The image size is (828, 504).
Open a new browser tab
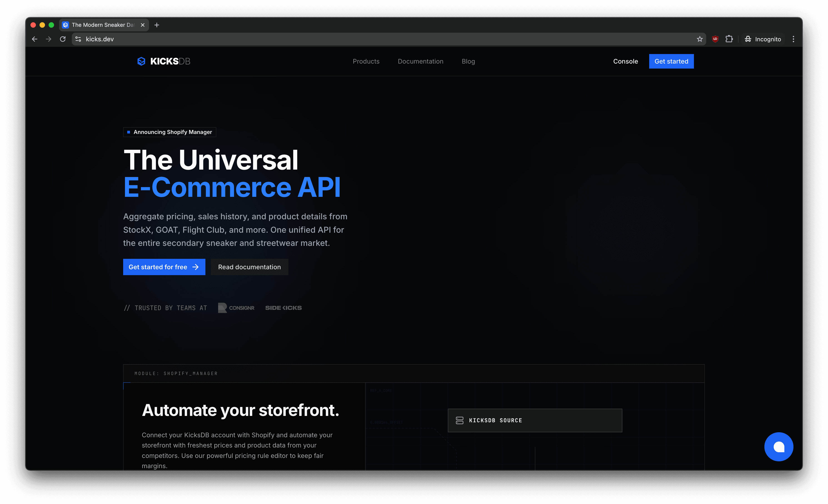click(x=157, y=25)
